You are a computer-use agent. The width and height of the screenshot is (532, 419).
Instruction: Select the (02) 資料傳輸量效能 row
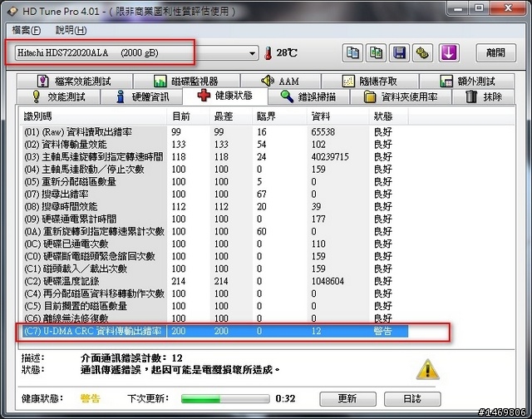215,144
